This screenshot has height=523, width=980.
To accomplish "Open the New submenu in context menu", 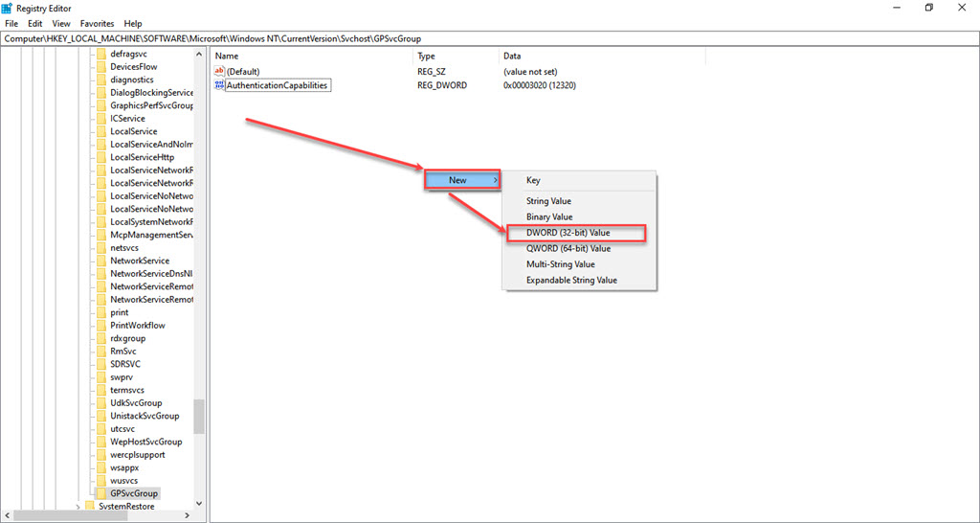I will pos(462,180).
